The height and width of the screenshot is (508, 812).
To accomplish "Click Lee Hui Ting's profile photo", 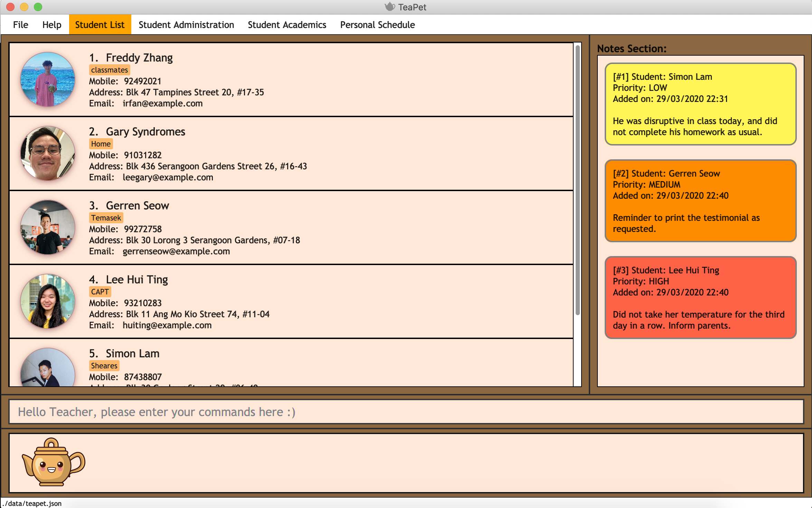I will [x=48, y=301].
